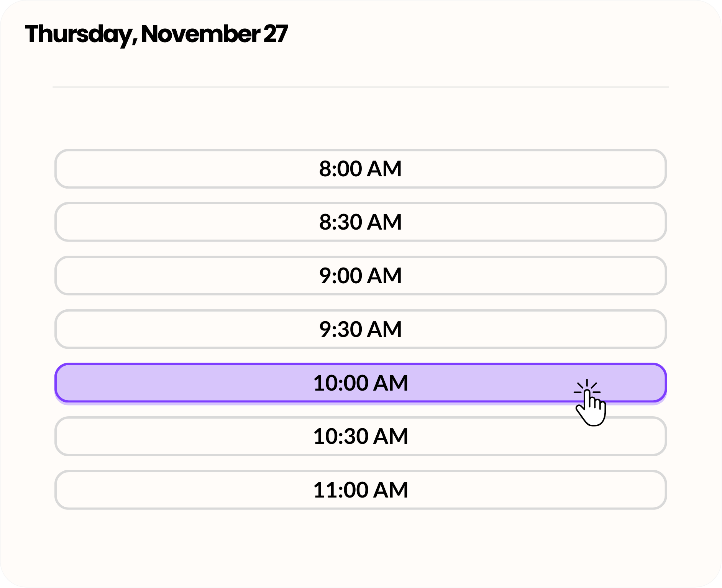Choose the nine o'clock time option
Viewport: 722px width, 588px height.
pyautogui.click(x=361, y=276)
